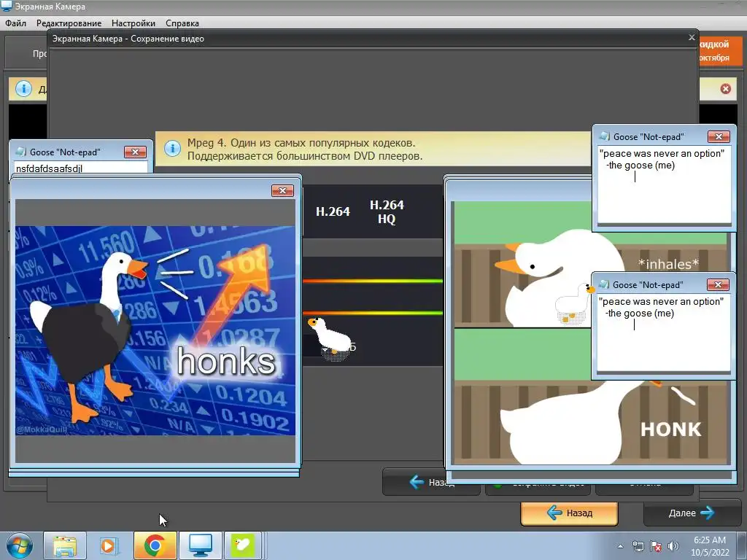Click the info icon beside Mpeg 4 description
747x560 pixels.
pyautogui.click(x=172, y=149)
